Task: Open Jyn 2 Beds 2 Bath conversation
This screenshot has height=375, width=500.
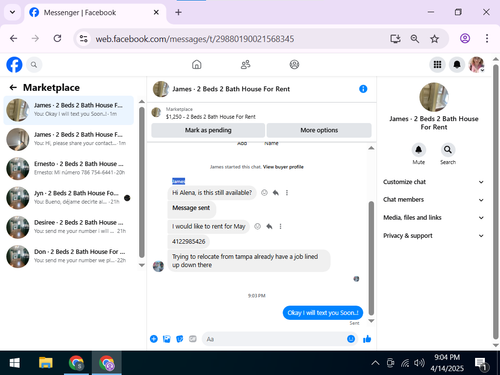Action: click(x=69, y=198)
